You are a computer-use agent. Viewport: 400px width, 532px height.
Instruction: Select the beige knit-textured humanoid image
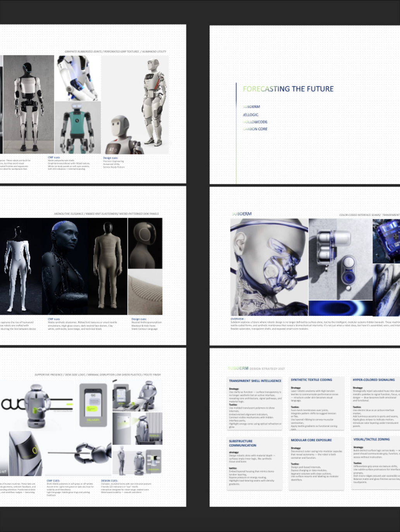tap(108, 266)
